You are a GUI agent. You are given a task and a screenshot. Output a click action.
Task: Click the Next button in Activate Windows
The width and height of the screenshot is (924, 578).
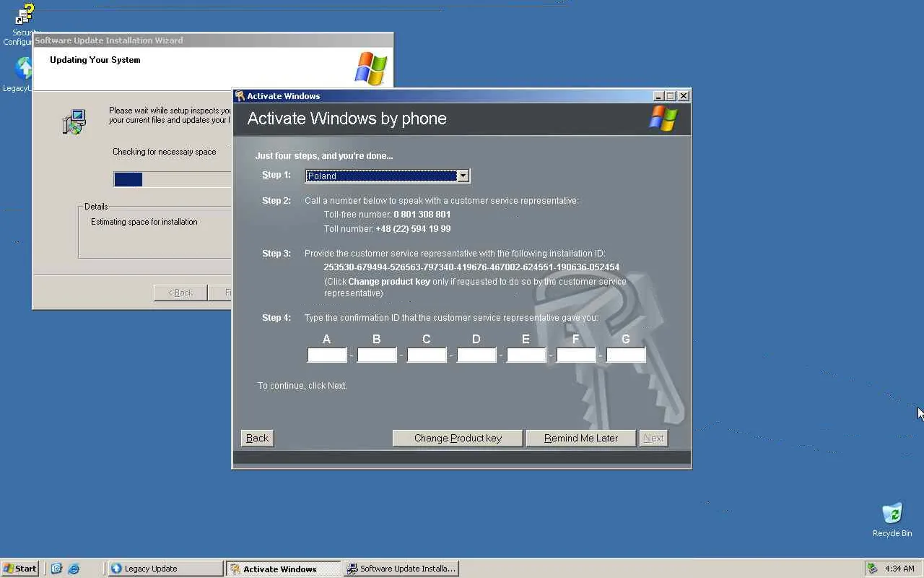point(653,438)
